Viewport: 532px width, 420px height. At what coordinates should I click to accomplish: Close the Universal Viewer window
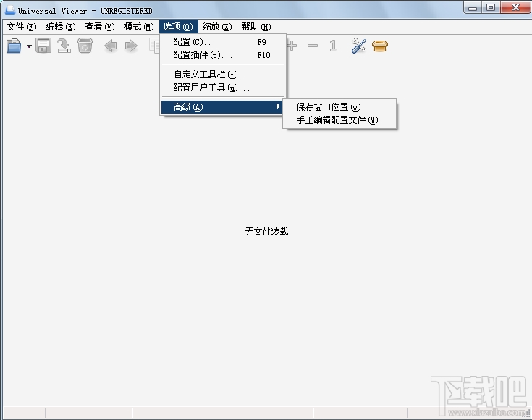[x=515, y=7]
